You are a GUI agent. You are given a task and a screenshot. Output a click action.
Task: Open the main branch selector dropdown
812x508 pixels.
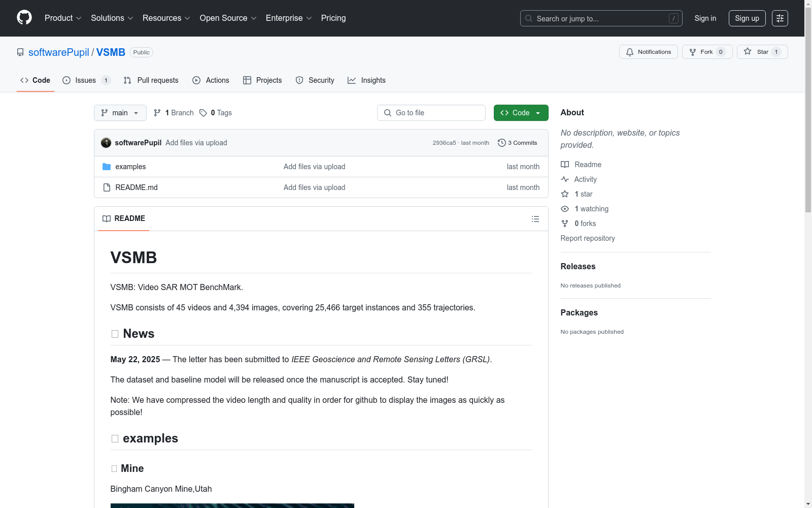[x=120, y=113]
